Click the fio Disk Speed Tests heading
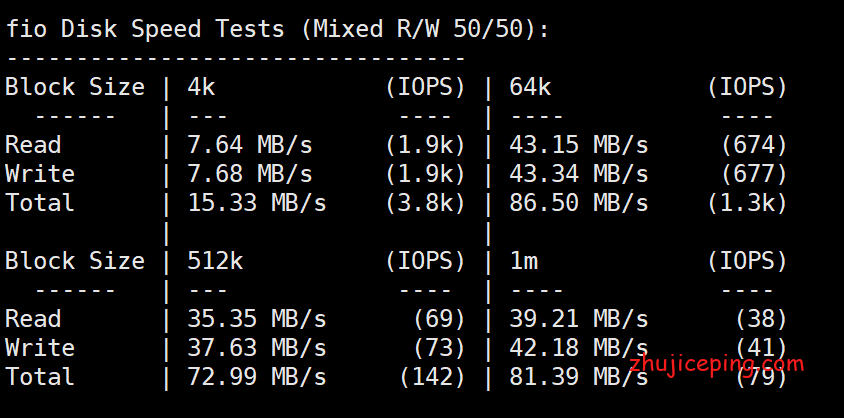This screenshot has width=844, height=418. click(x=277, y=29)
